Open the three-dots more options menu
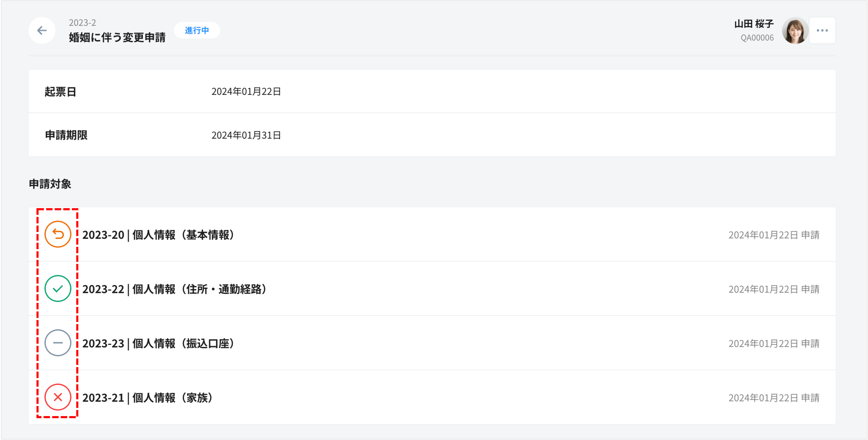Viewport: 868px width, 440px height. (x=822, y=31)
